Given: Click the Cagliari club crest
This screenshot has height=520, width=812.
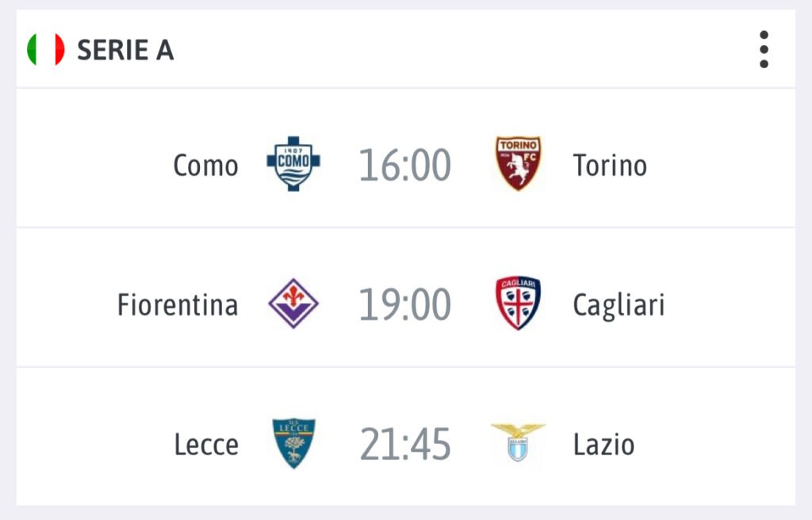Looking at the screenshot, I should (x=518, y=303).
